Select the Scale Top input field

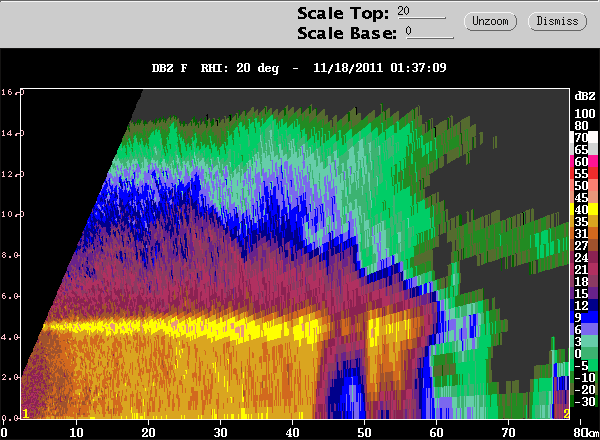coord(421,11)
